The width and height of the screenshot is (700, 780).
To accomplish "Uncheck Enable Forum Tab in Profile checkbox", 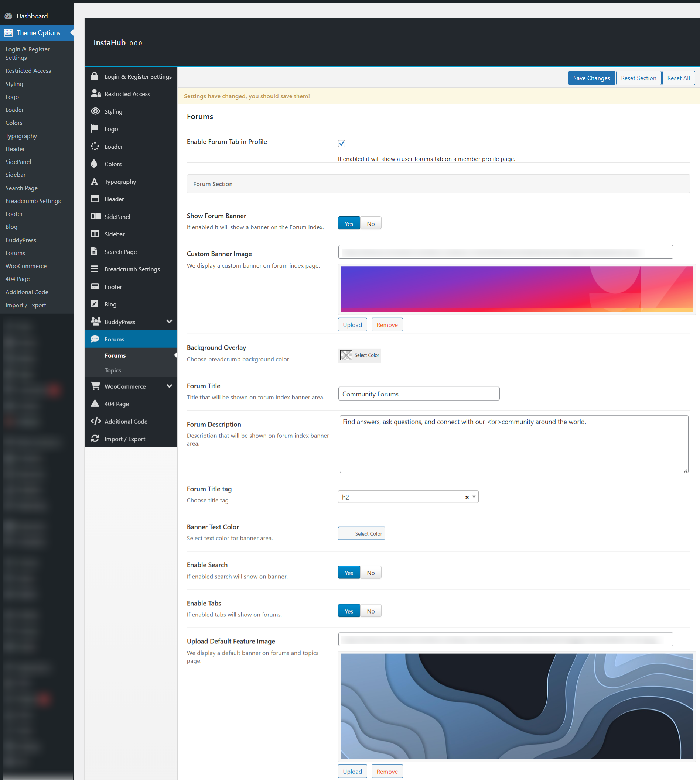I will tap(342, 143).
